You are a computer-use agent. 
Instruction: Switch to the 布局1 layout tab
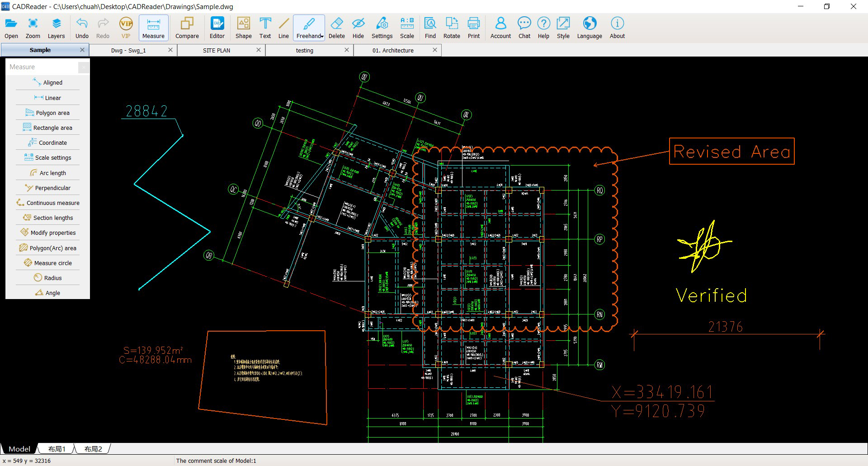coord(56,448)
